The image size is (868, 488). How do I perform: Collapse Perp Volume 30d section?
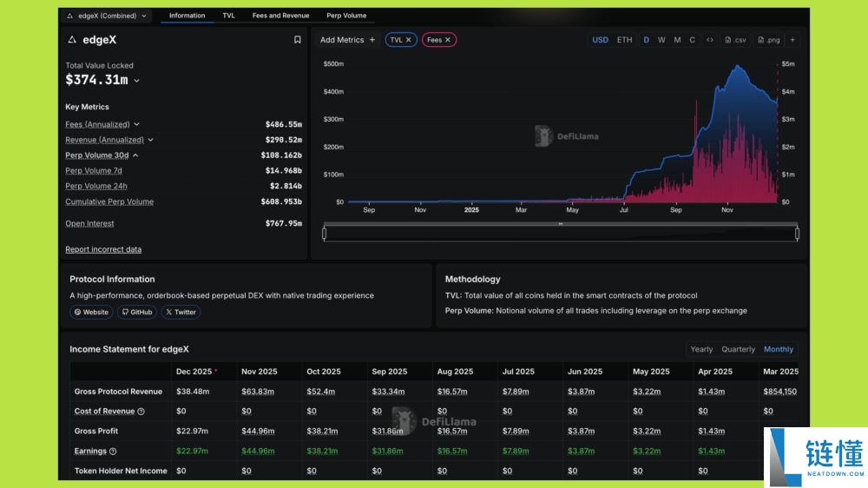pyautogui.click(x=135, y=155)
